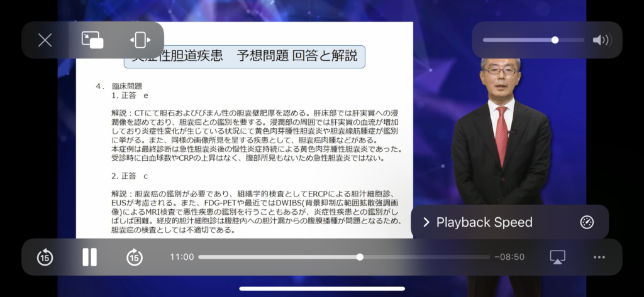
Task: Tap the rotate screen orientation icon
Action: click(x=140, y=40)
